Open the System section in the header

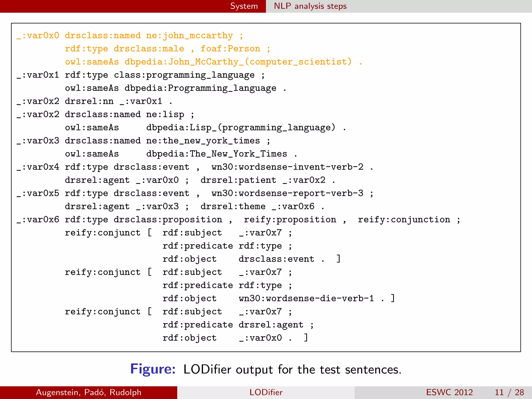[244, 6]
